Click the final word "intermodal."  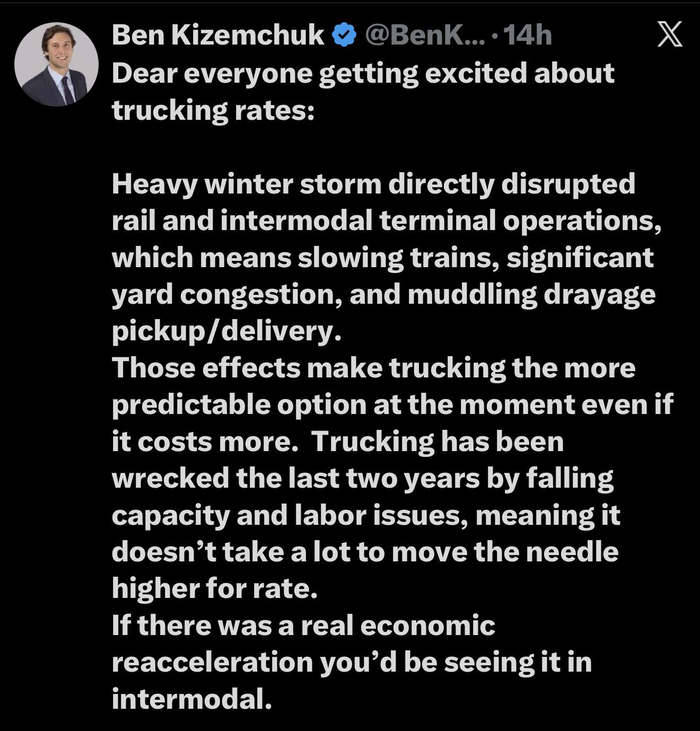click(x=191, y=699)
